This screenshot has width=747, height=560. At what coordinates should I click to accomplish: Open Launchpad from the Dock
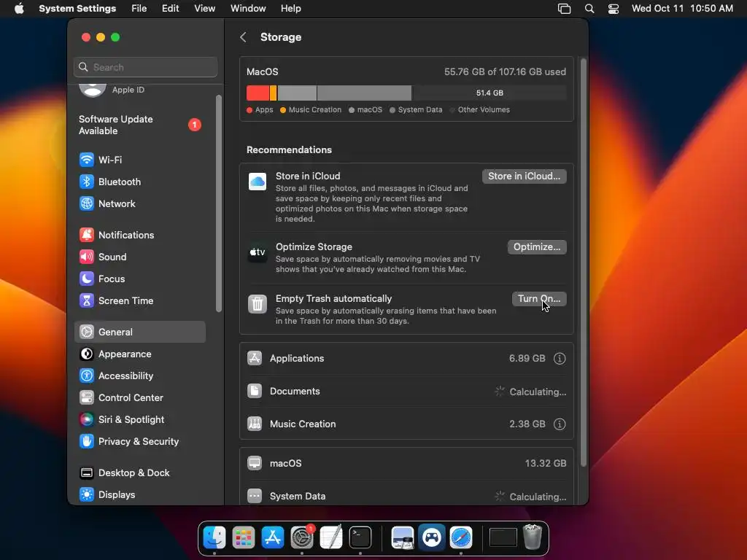[244, 538]
